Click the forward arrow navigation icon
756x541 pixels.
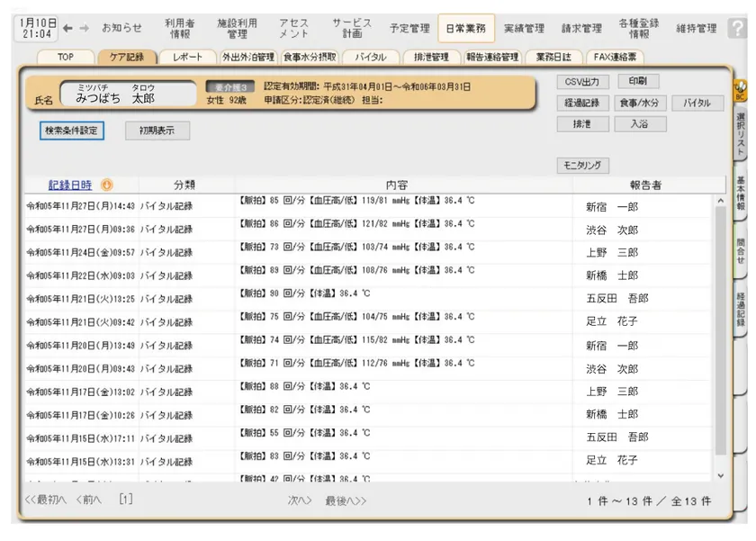click(x=84, y=29)
